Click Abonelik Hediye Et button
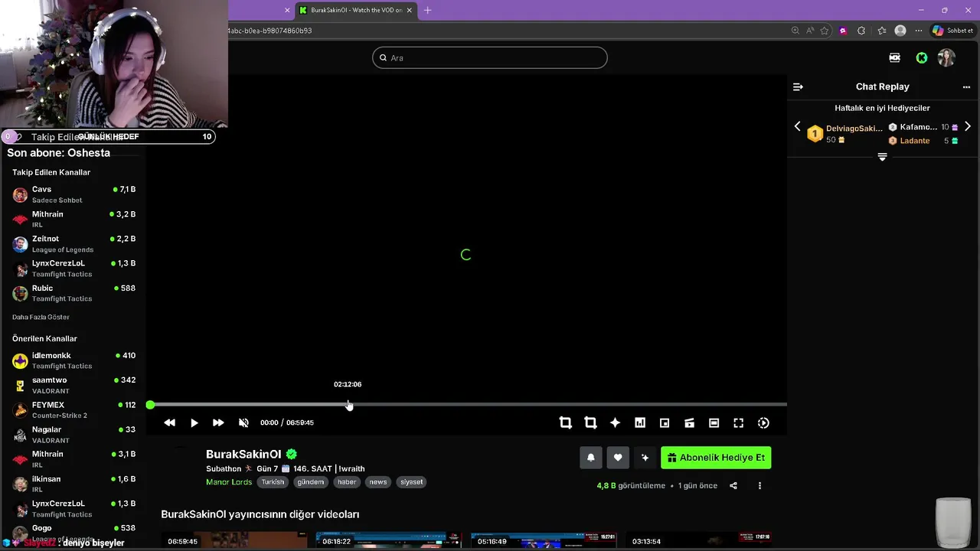The width and height of the screenshot is (980, 551). coord(716,458)
